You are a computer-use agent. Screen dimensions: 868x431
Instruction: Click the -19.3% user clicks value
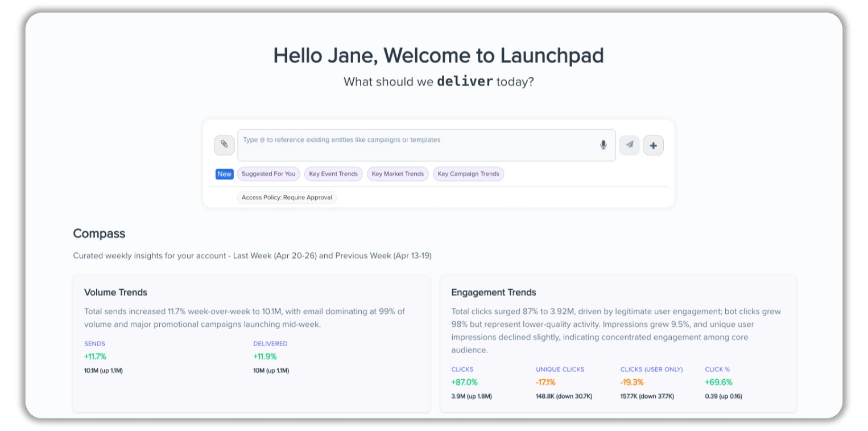[632, 382]
